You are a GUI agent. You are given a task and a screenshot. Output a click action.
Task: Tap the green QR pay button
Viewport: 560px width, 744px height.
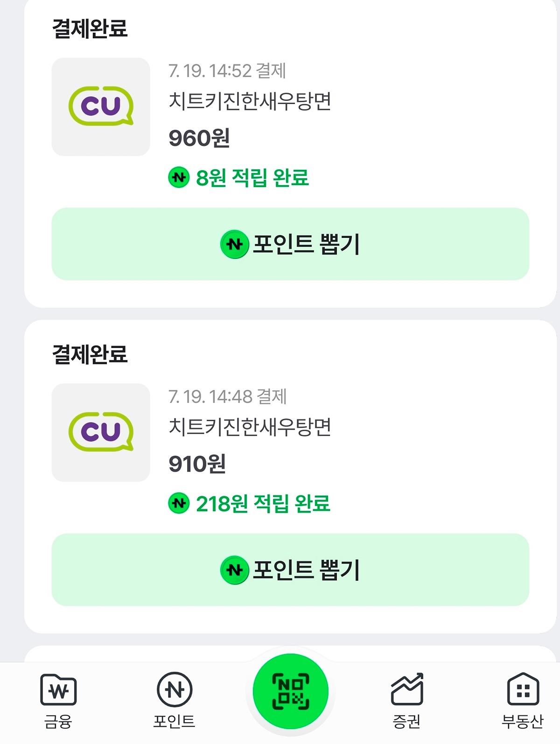click(x=290, y=691)
